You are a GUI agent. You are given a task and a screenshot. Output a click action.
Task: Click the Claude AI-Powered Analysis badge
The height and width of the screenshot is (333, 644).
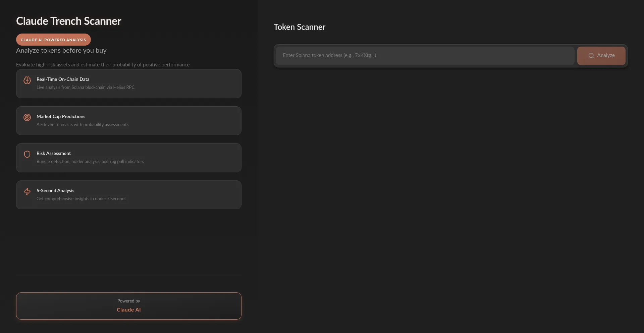[x=53, y=40]
